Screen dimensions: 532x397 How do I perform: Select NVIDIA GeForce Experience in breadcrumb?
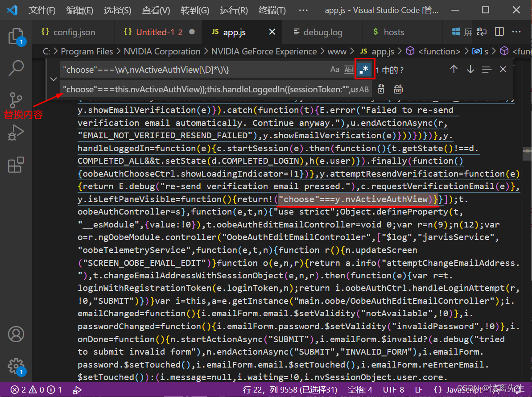click(x=264, y=52)
